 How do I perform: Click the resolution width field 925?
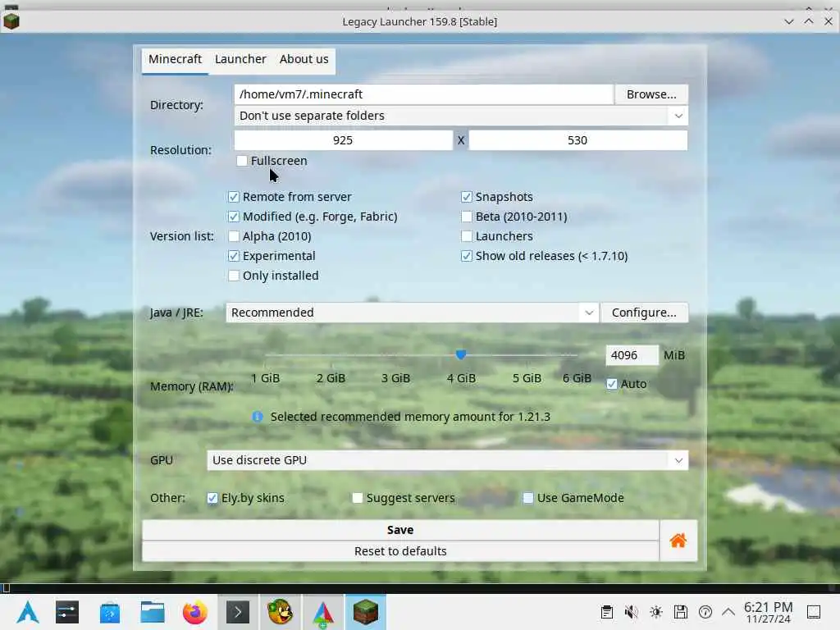(343, 140)
